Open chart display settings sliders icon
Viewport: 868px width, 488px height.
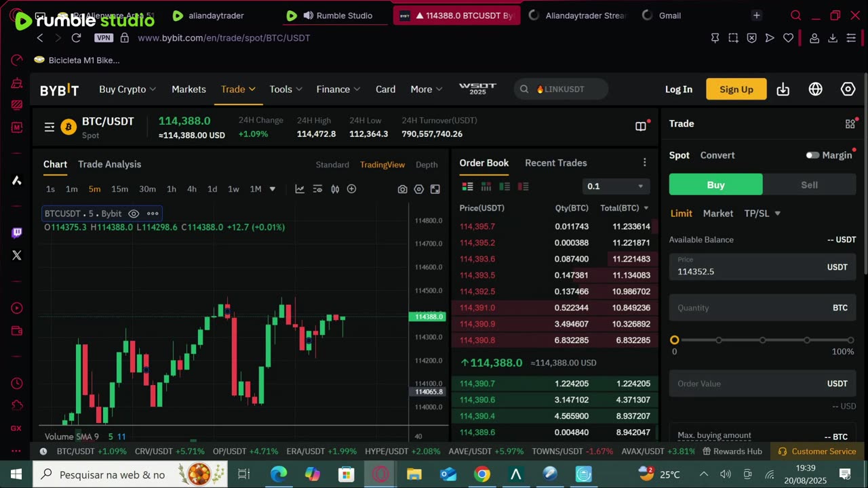tap(317, 189)
